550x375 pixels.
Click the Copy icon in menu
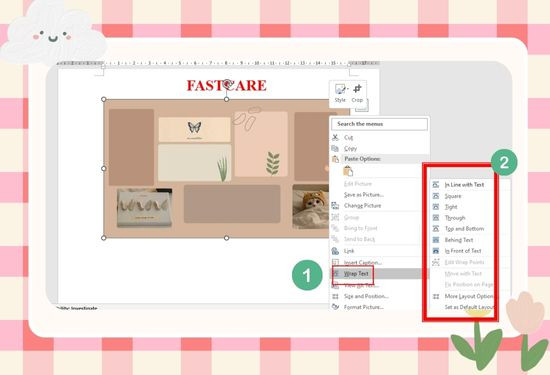point(335,148)
